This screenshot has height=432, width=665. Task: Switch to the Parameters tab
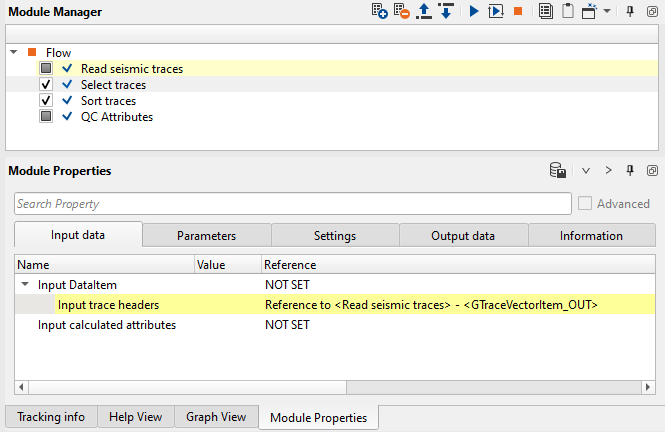[x=206, y=236]
